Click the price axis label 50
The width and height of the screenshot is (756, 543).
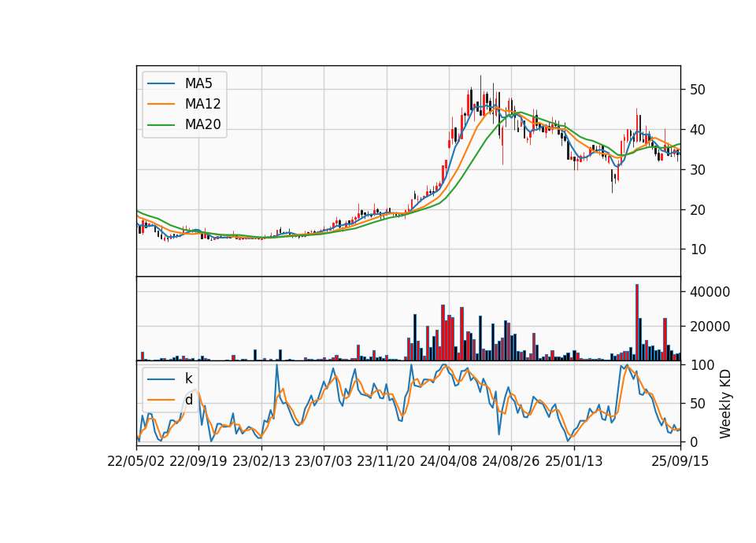point(697,90)
